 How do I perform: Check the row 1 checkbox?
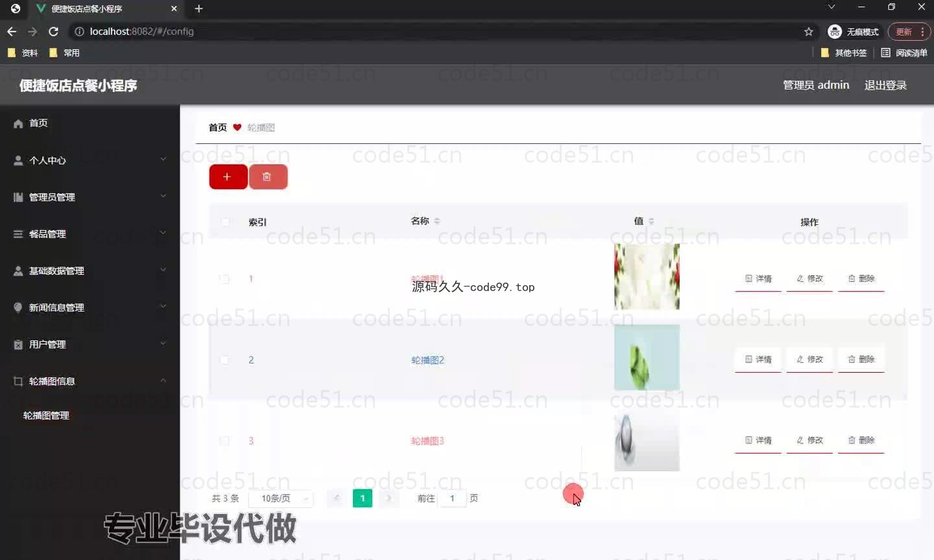[x=224, y=279]
